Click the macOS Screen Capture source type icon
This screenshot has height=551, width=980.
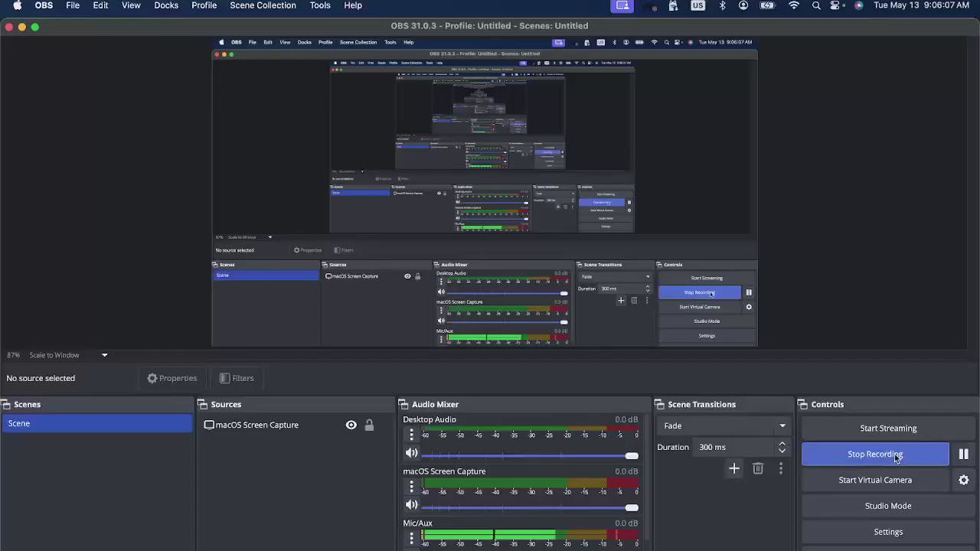(x=209, y=425)
